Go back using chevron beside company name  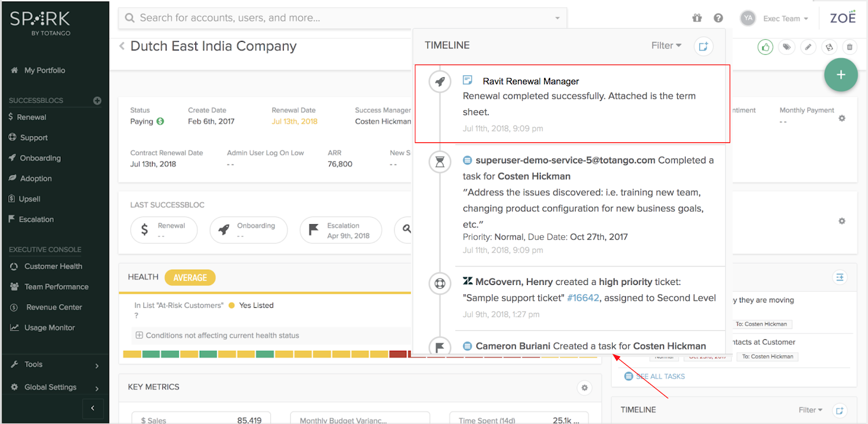point(122,46)
